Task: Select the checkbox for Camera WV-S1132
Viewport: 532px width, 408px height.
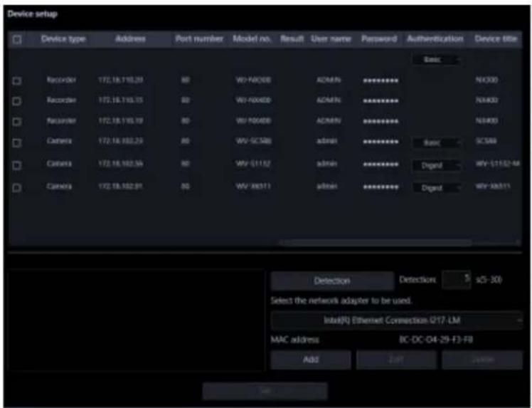Action: [x=16, y=165]
